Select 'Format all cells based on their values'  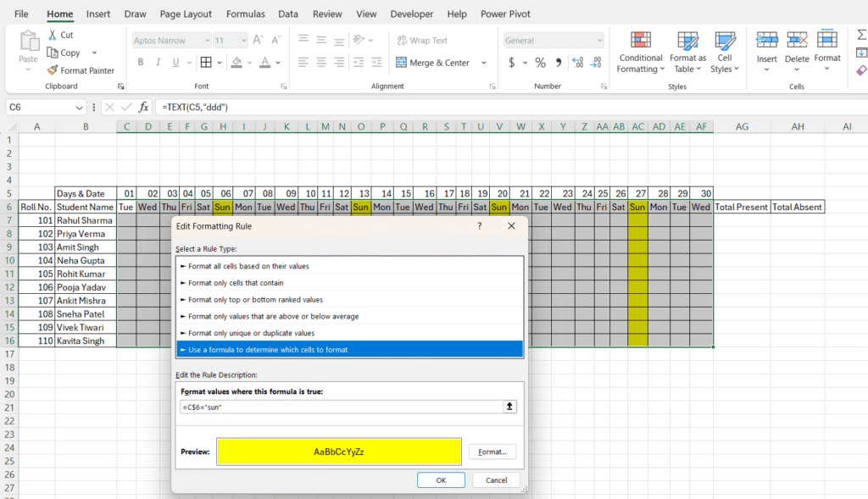350,266
